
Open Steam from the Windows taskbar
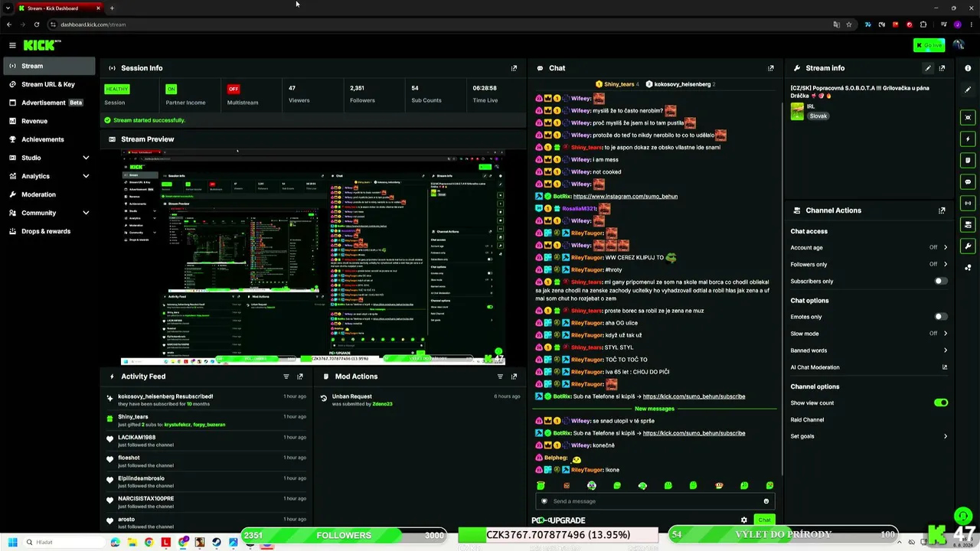coord(217,543)
